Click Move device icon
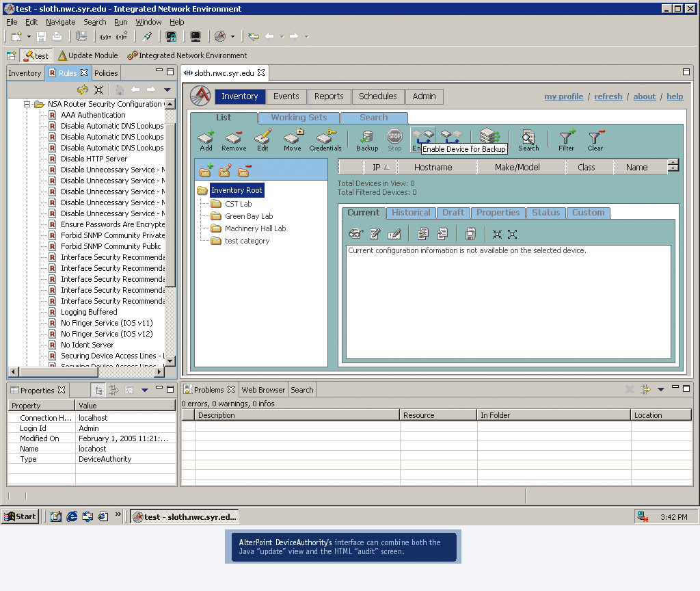Screen dimensions: 700x591 (293, 139)
